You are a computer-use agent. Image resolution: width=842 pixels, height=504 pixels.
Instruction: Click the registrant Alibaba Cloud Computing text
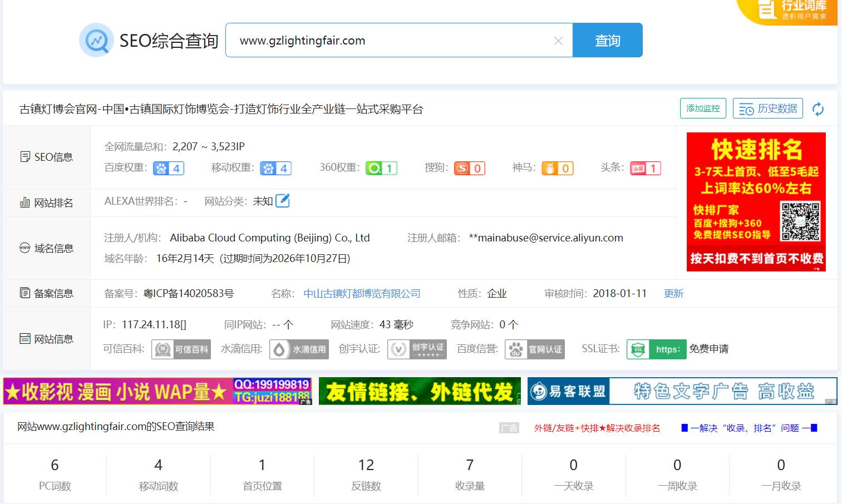click(270, 238)
